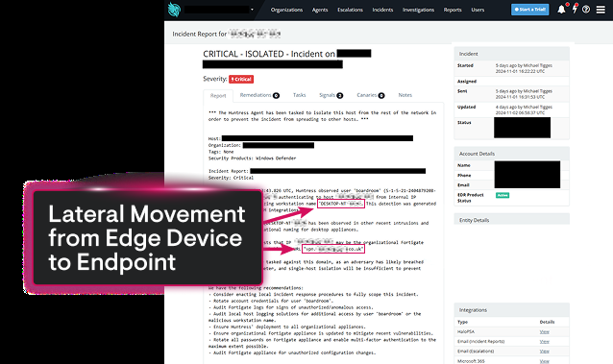Click the "Security Products: Windows Defender" line
Image resolution: width=613 pixels, height=364 pixels.
point(252,158)
